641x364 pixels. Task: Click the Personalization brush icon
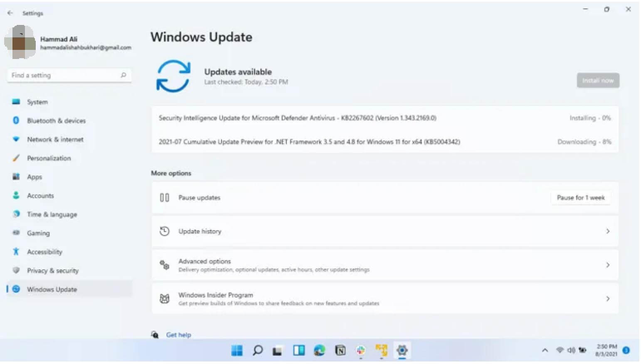[x=16, y=158]
